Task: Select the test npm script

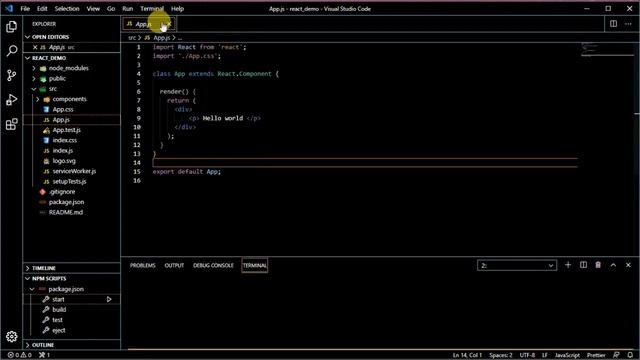Action: pyautogui.click(x=58, y=320)
